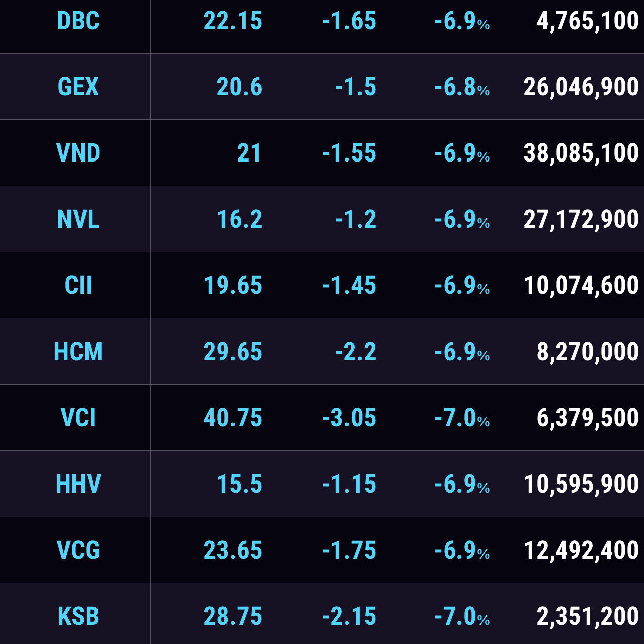644x644 pixels.
Task: Open the VND stock symbol
Action: pyautogui.click(x=78, y=153)
